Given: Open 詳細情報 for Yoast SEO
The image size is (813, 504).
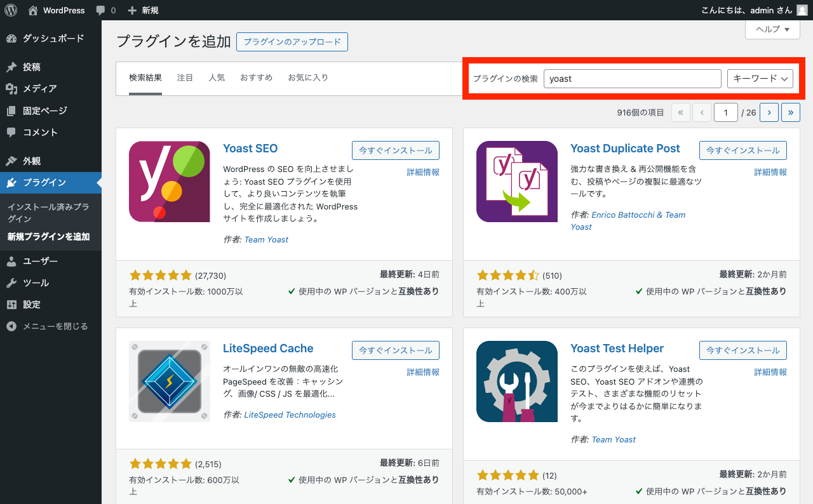Looking at the screenshot, I should tap(423, 172).
